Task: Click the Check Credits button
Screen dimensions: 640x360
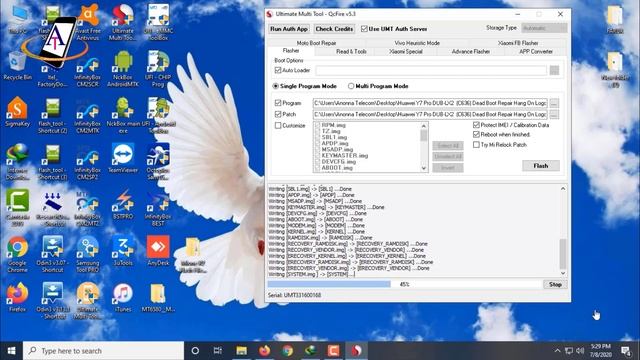Action: 334,29
